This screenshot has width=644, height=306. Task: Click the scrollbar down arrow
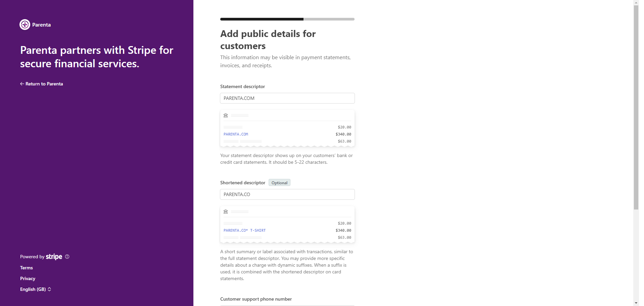coord(636,303)
